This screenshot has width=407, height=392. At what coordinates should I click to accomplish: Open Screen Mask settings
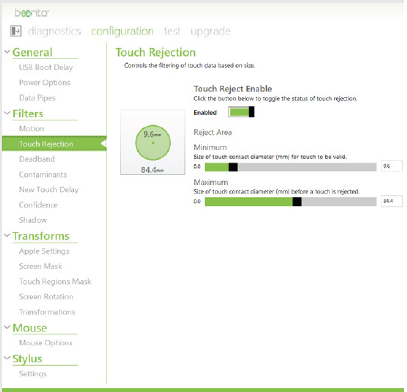41,266
